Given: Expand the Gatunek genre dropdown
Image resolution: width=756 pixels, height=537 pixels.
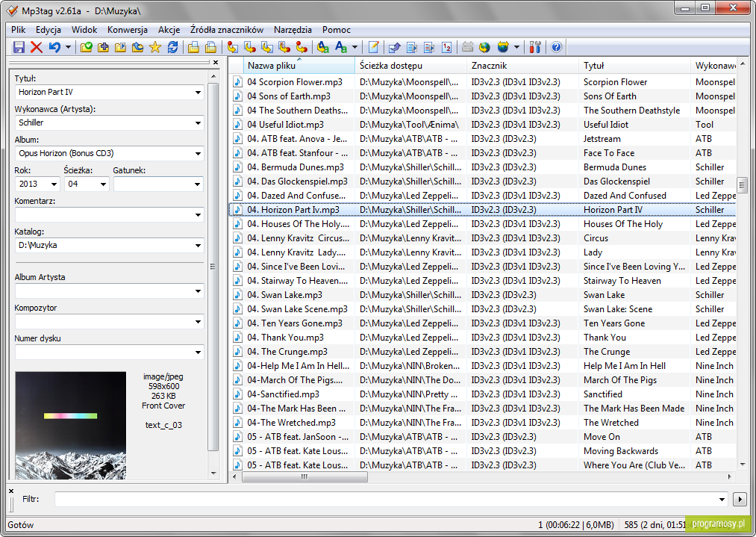Looking at the screenshot, I should coord(197,184).
